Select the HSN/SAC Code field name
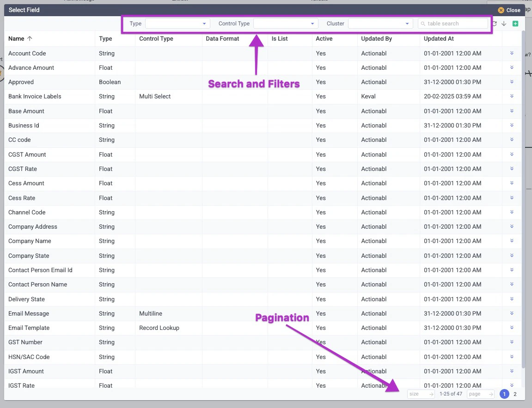The image size is (532, 408). (x=29, y=357)
